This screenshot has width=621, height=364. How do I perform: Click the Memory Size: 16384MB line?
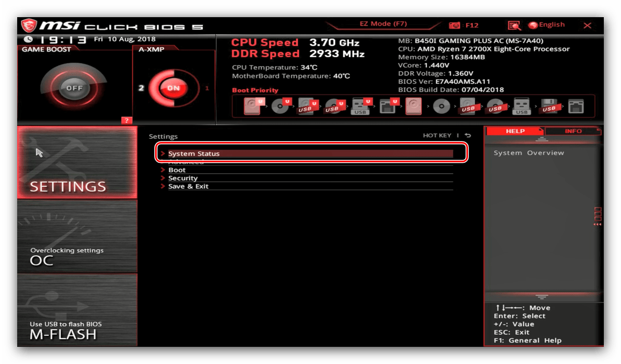[441, 57]
